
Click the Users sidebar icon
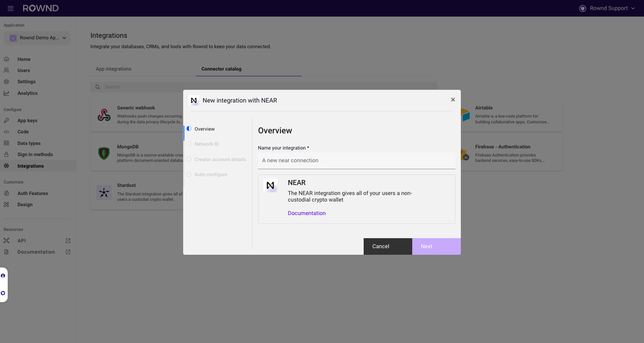[7, 70]
